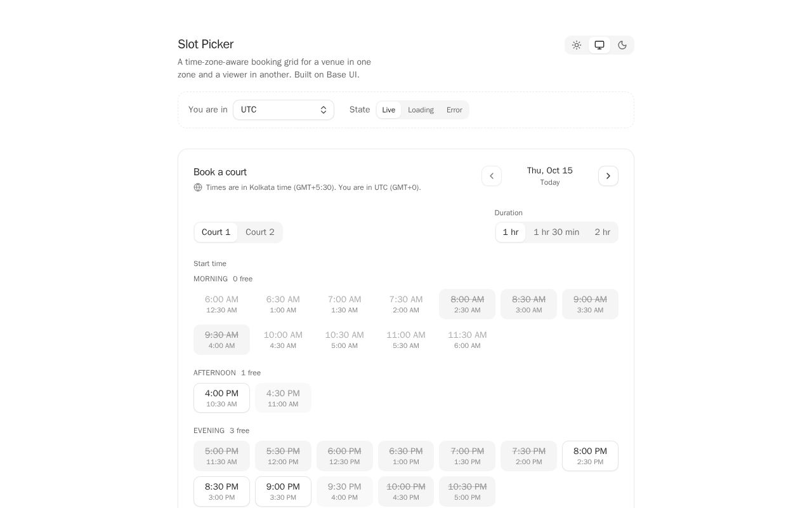
Task: Book the 8:00 PM slot
Action: [590, 456]
